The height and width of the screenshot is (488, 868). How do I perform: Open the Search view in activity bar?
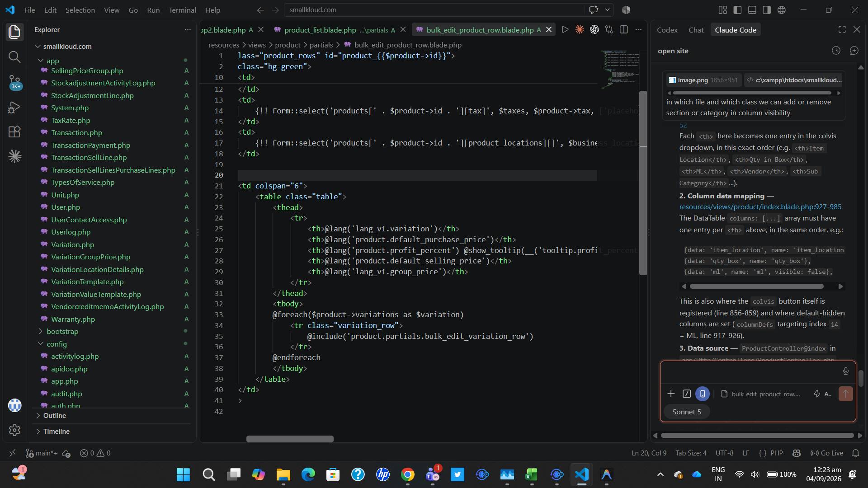pyautogui.click(x=14, y=57)
